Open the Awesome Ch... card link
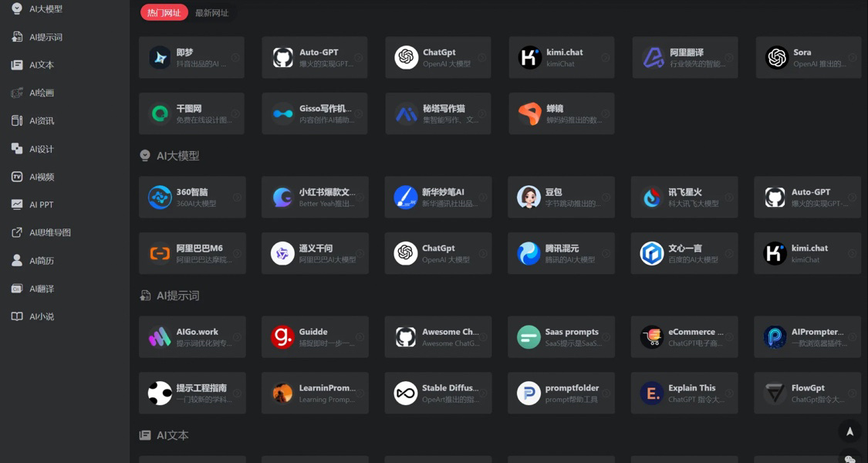Viewport: 868px width, 463px height. pos(438,336)
